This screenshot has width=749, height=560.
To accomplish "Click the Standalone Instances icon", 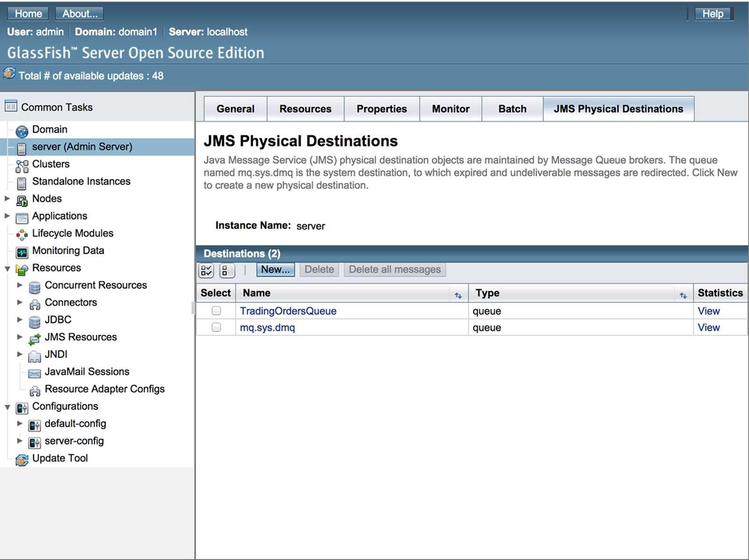I will pyautogui.click(x=22, y=183).
